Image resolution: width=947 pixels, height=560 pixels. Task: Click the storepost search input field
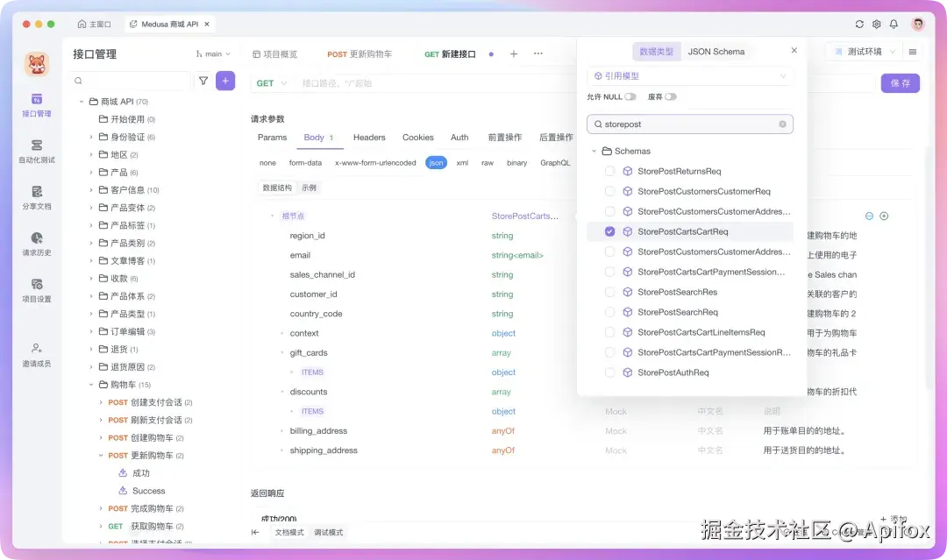690,123
